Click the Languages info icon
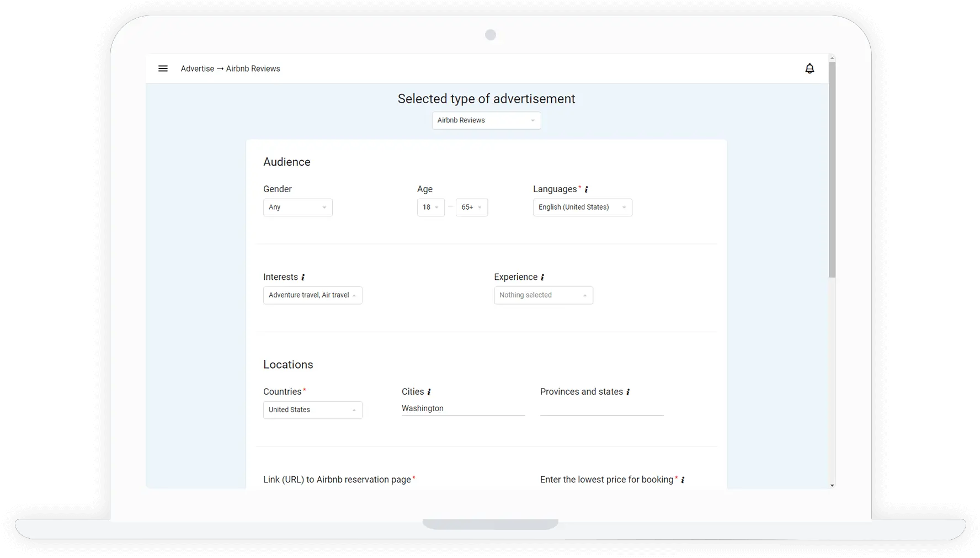The width and height of the screenshot is (980, 558). (586, 189)
